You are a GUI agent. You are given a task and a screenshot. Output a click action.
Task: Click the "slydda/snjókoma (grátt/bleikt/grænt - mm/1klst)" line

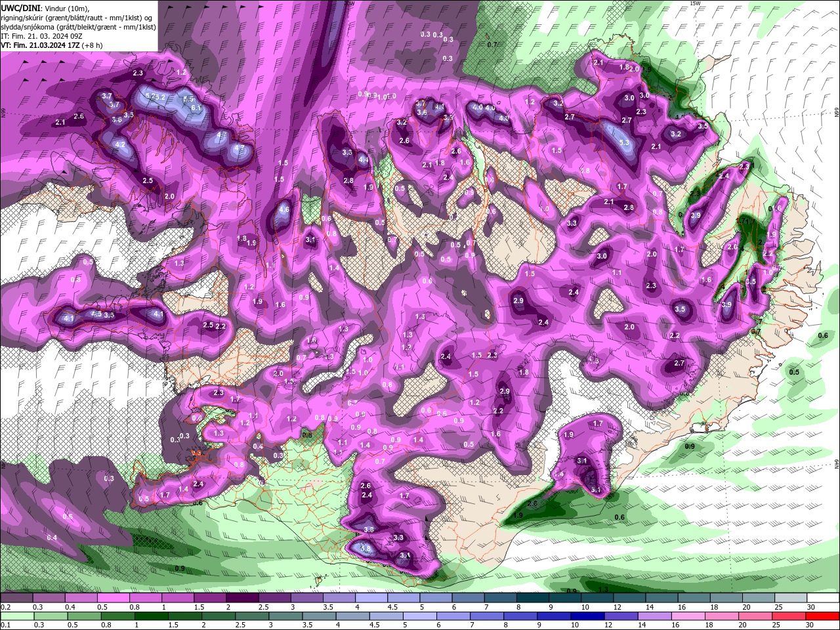tap(78, 26)
